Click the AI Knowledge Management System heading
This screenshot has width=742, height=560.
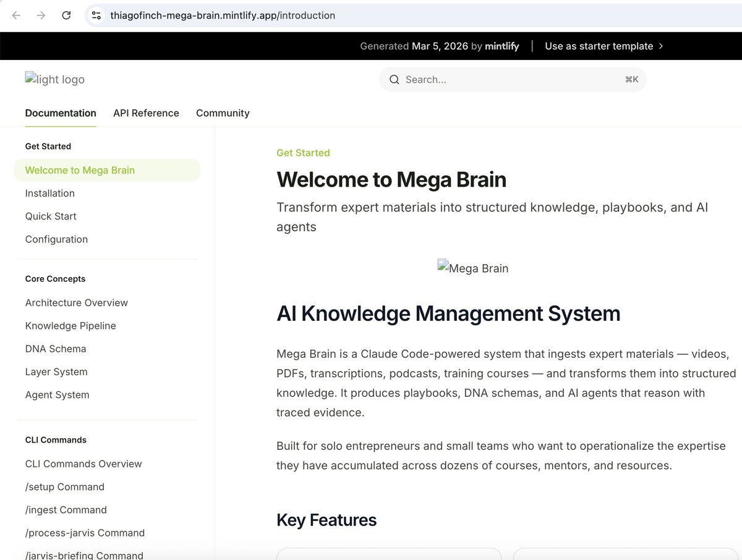tap(448, 313)
